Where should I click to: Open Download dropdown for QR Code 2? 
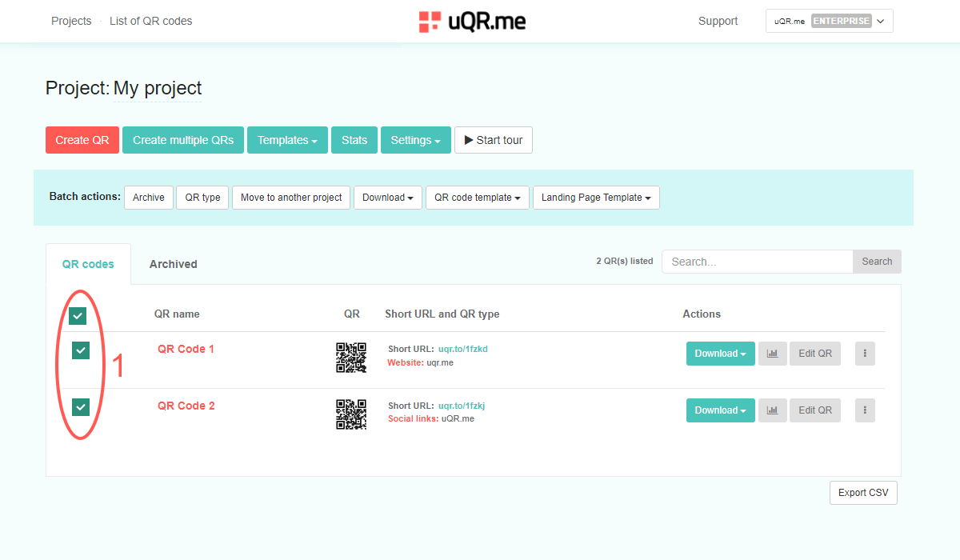[x=721, y=410]
